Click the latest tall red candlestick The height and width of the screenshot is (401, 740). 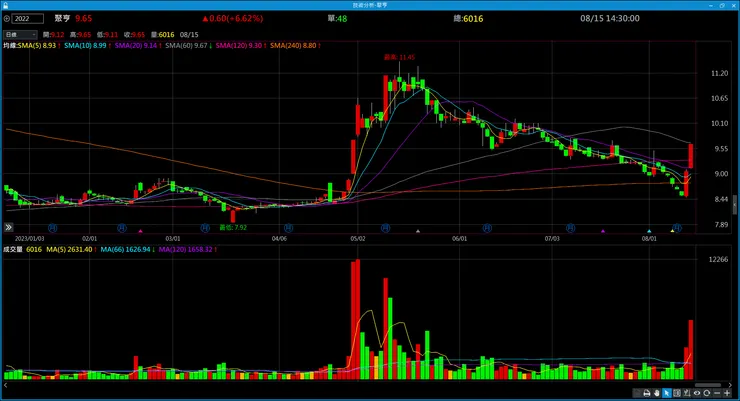(x=691, y=156)
